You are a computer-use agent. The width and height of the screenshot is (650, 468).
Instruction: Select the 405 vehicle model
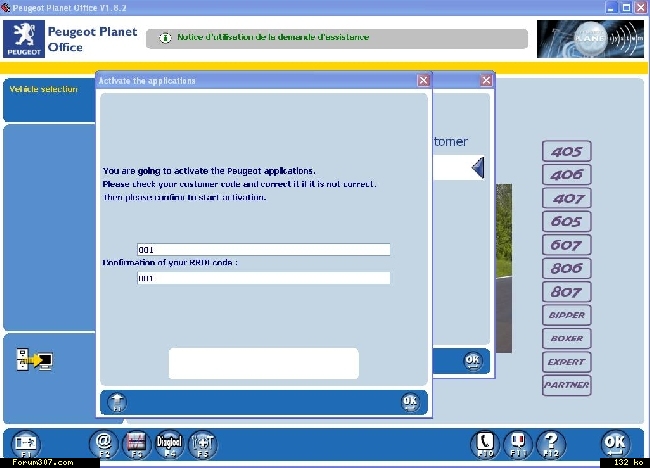pos(567,151)
